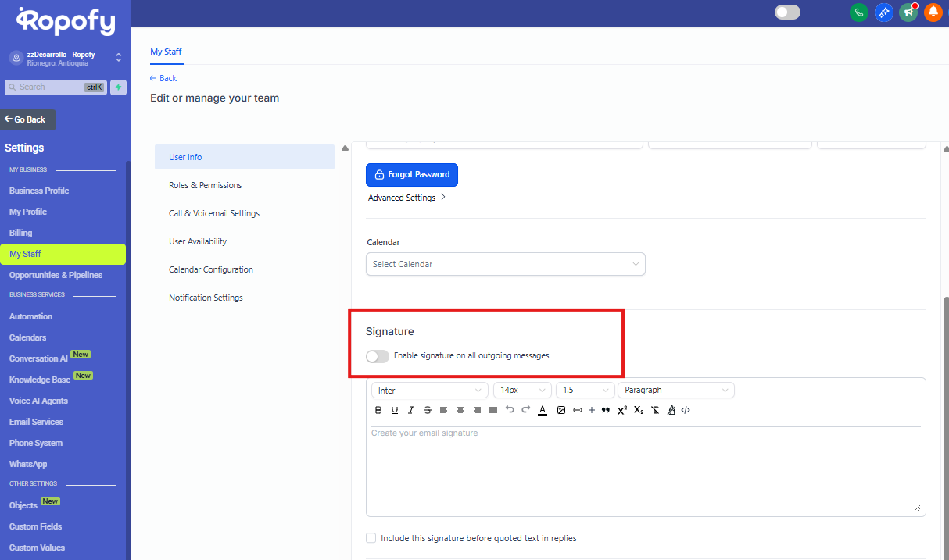This screenshot has width=949, height=560.
Task: Apply bold formatting in signature editor
Action: pos(378,410)
